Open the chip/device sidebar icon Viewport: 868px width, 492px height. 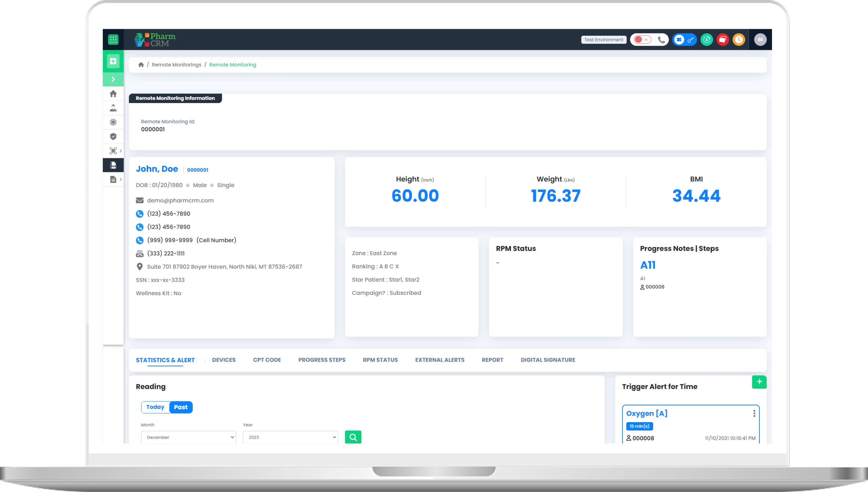point(113,122)
